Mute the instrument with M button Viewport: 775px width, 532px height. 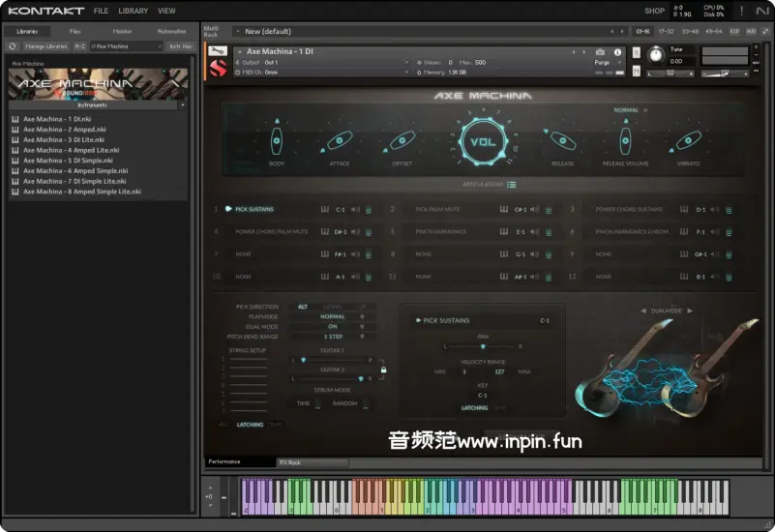[x=636, y=72]
